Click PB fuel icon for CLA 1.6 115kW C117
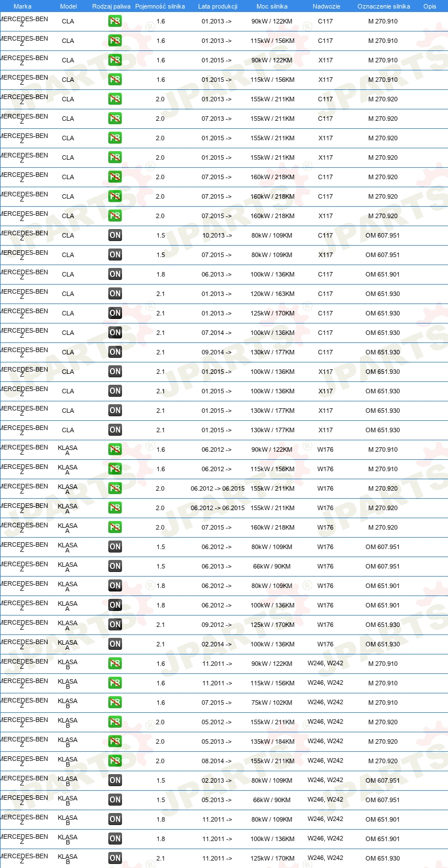 (x=115, y=41)
